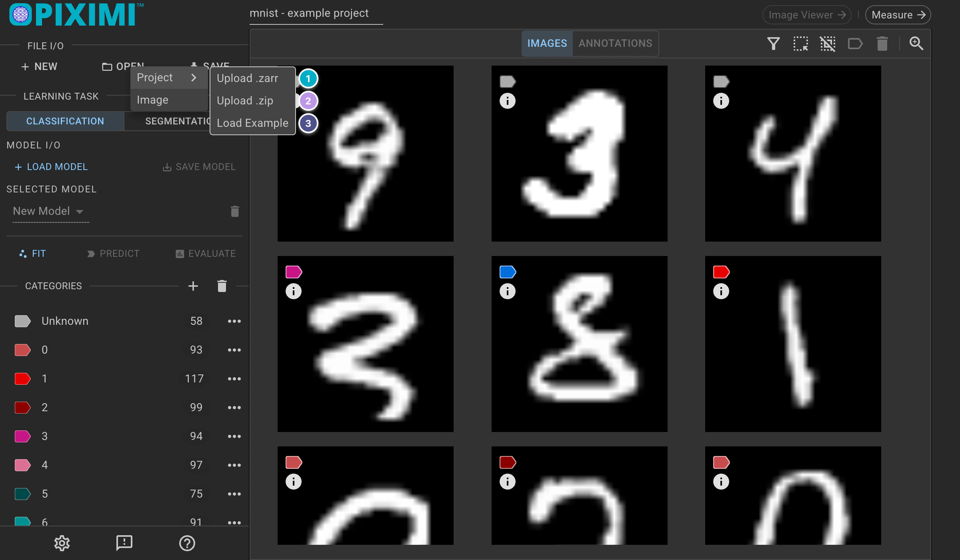The height and width of the screenshot is (560, 960).
Task: Choose Upload .zarr option
Action: 252,78
